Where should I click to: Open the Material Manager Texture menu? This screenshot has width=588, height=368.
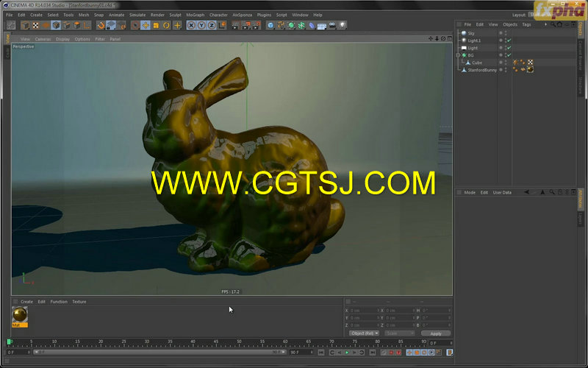tap(79, 302)
